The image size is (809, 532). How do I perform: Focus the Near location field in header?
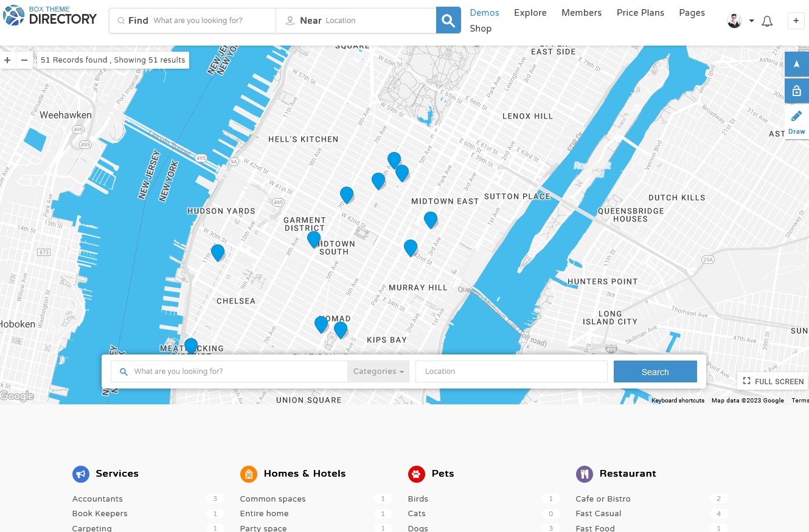coord(356,21)
